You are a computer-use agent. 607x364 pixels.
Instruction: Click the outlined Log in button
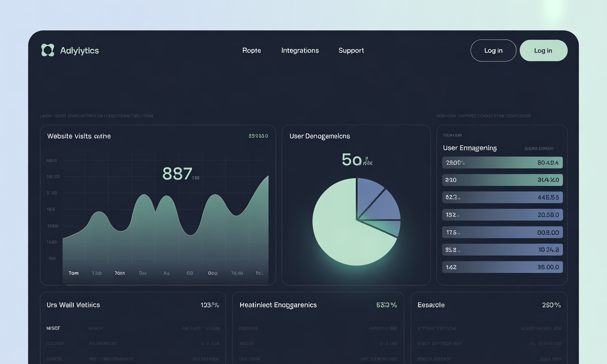[493, 50]
